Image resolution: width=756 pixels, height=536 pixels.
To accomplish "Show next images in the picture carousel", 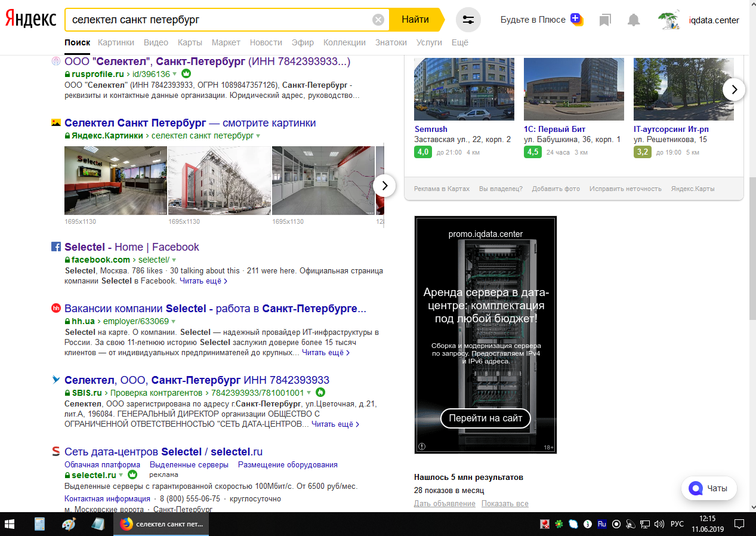I will tap(385, 186).
